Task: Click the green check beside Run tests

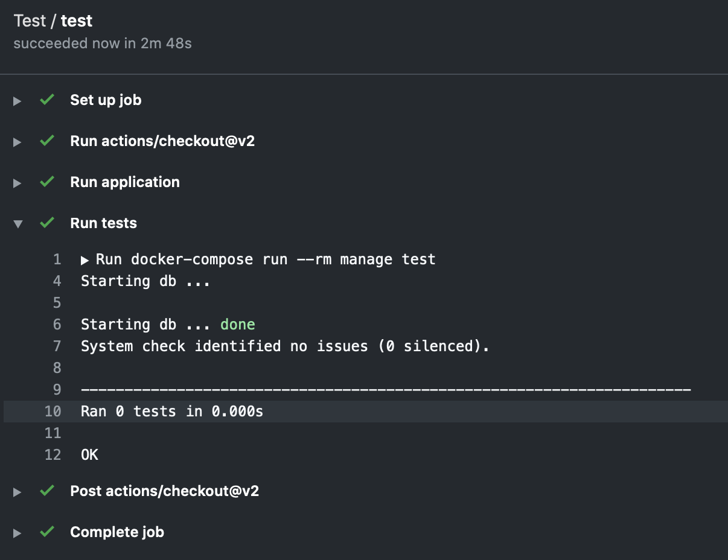Action: coord(46,223)
